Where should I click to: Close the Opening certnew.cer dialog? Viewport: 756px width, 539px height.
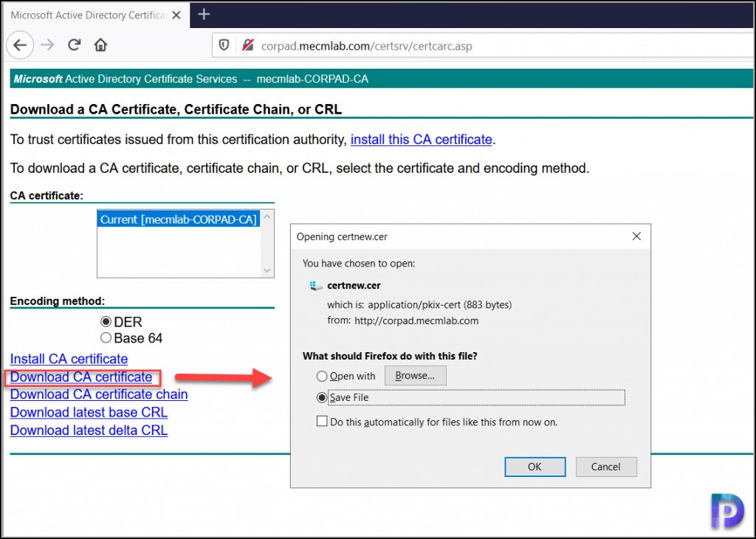(636, 236)
